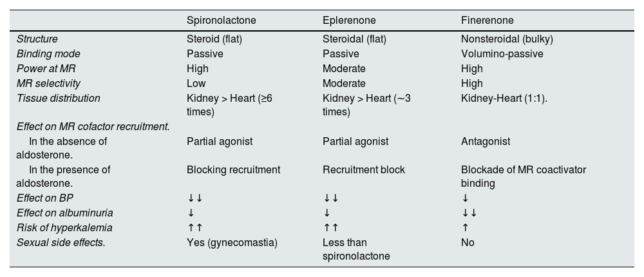Click the Finerenone column header
The height and width of the screenshot is (277, 644).
click(x=487, y=20)
